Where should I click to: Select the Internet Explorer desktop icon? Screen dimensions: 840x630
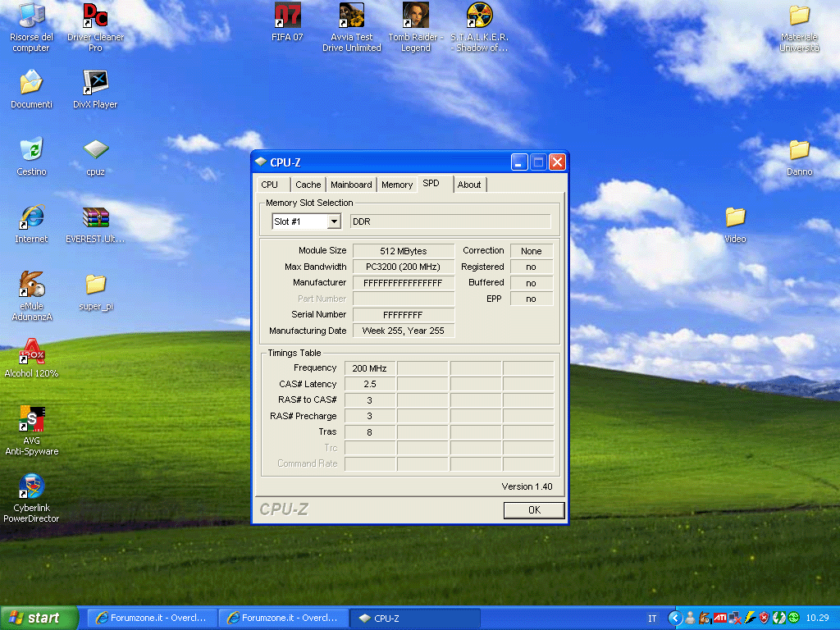coord(31,224)
